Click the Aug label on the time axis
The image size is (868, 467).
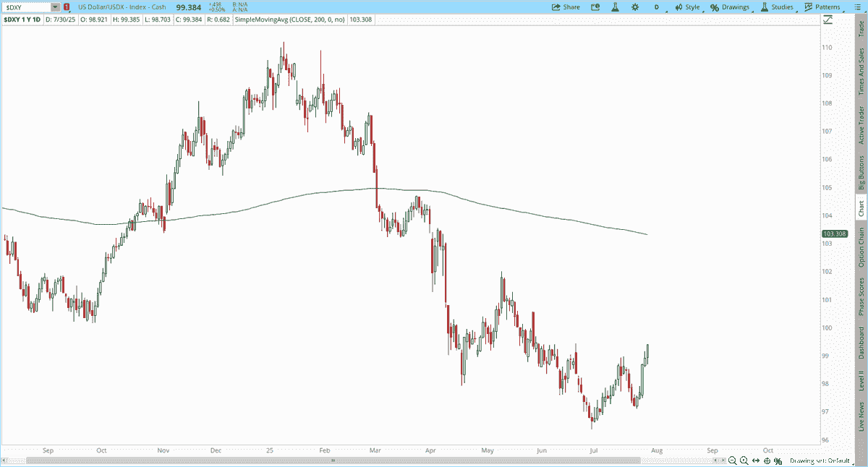coord(656,449)
